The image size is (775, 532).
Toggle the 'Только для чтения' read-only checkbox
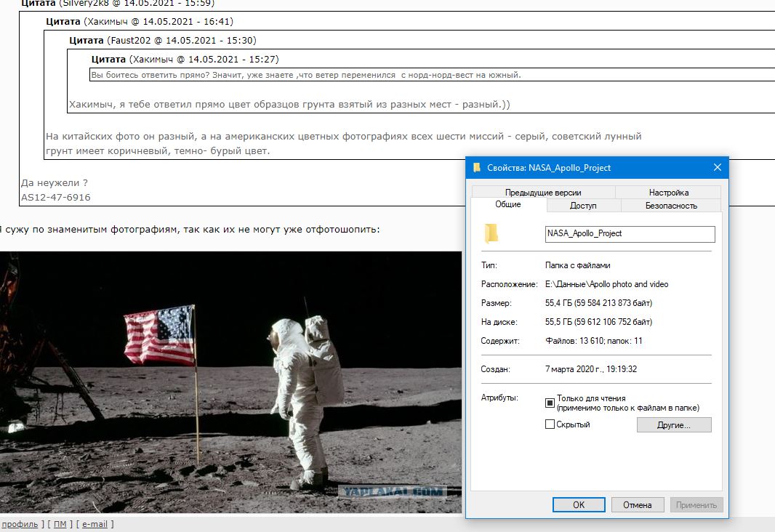(x=550, y=403)
